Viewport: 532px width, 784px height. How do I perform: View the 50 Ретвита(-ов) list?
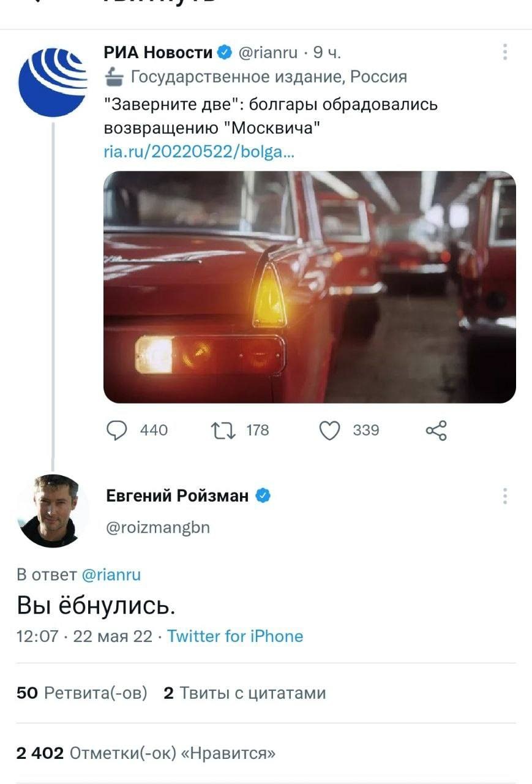82,693
